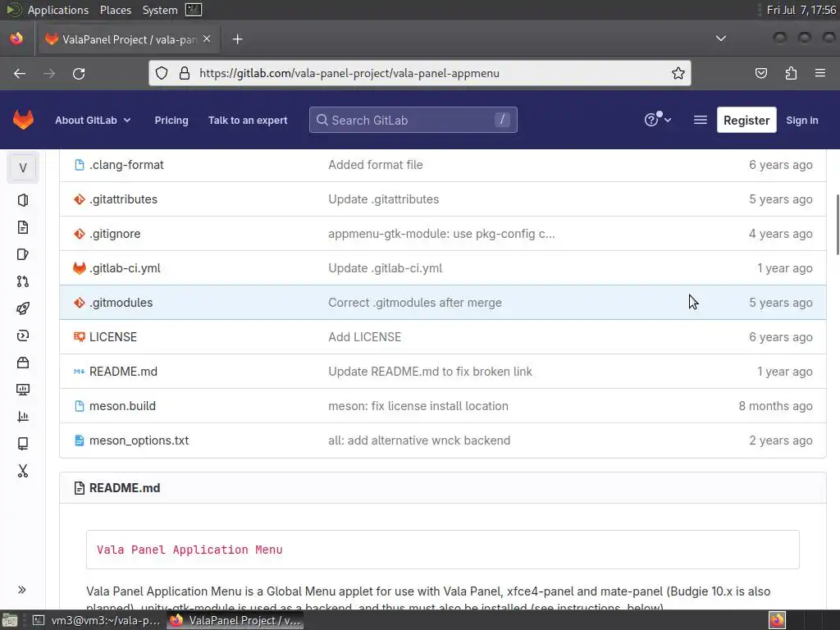The width and height of the screenshot is (840, 630).
Task: Click the Help question mark icon
Action: [657, 120]
